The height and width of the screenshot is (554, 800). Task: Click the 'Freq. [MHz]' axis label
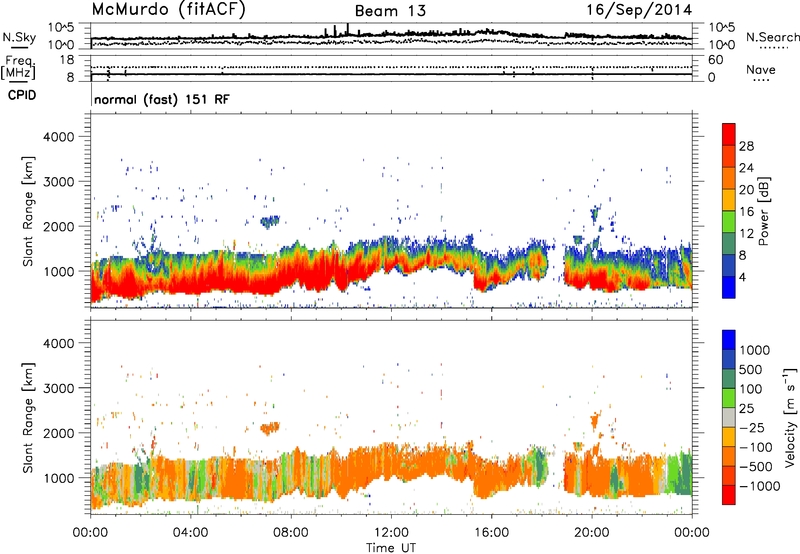pyautogui.click(x=18, y=68)
